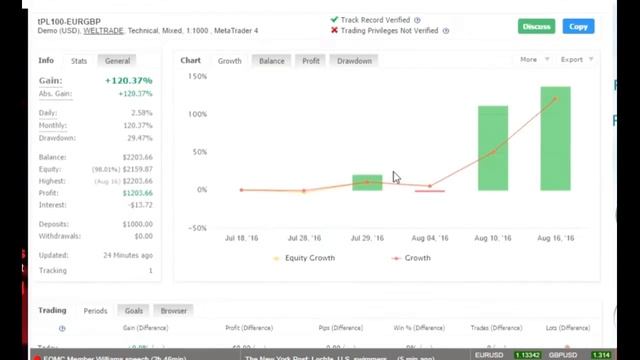Click the Jul 18 '16 growth data point
The width and height of the screenshot is (640, 360).
click(x=242, y=190)
